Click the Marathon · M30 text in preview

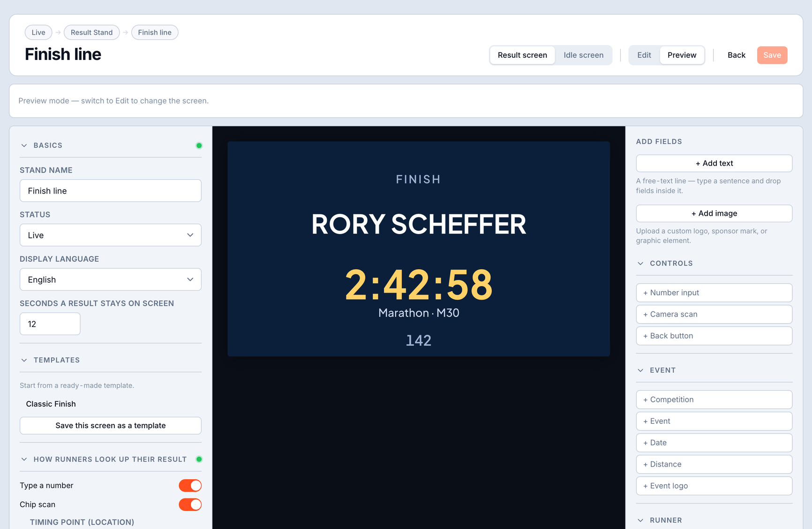point(419,313)
